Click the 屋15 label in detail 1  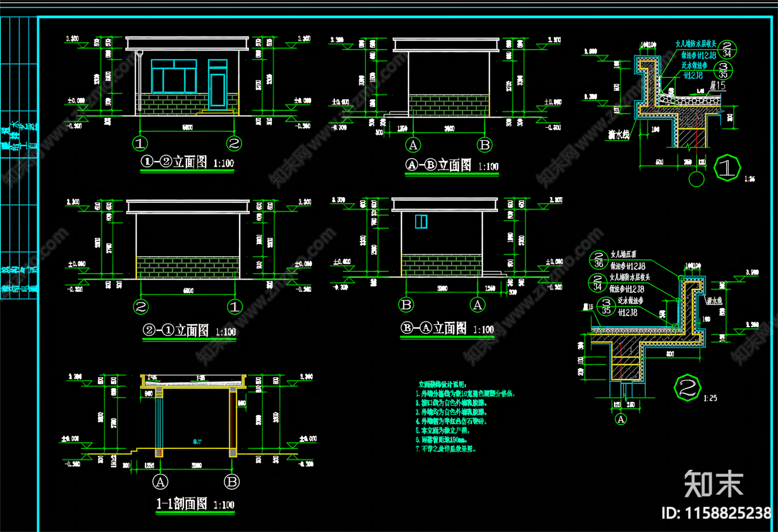tap(717, 86)
